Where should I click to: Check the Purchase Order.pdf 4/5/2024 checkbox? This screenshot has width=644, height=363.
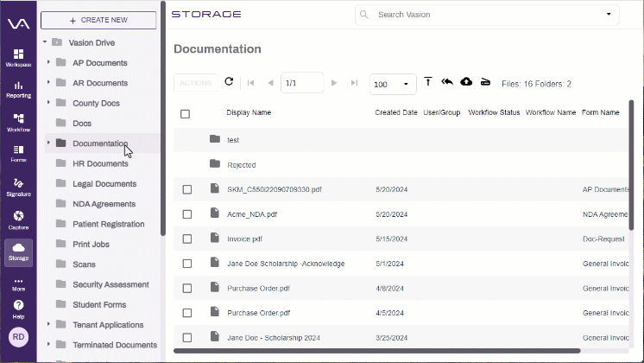point(187,313)
